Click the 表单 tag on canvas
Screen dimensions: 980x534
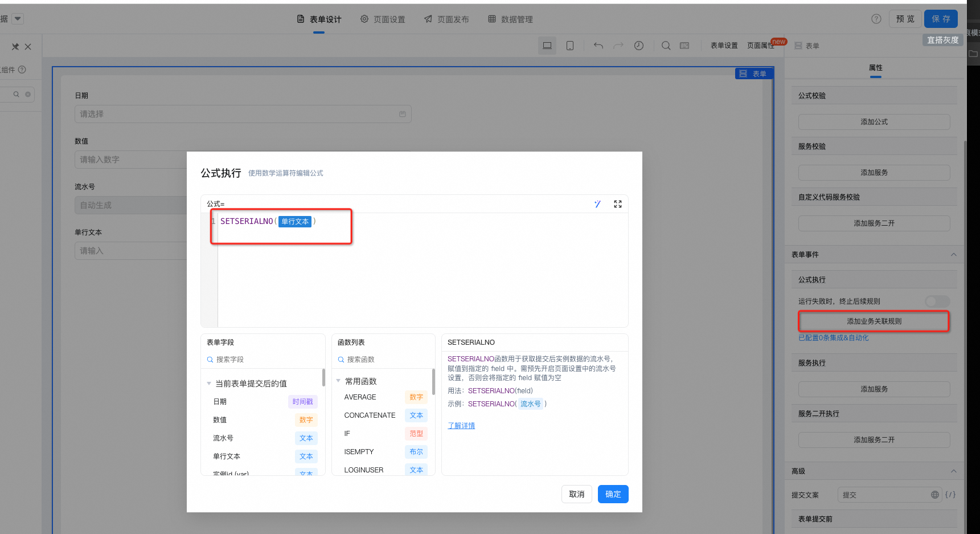[x=754, y=74]
